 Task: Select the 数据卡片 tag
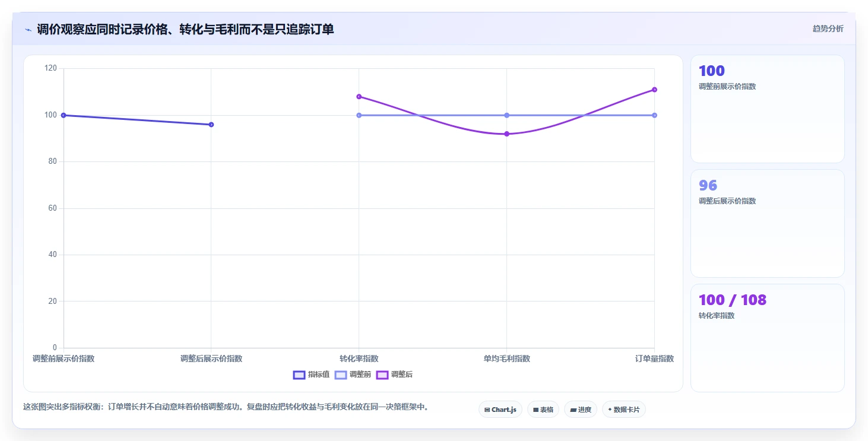click(624, 410)
